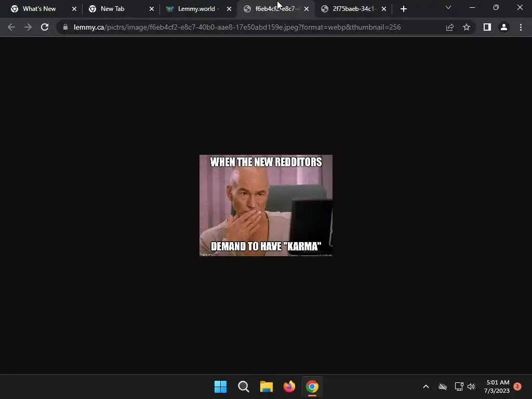Open File Explorer from taskbar
The image size is (532, 399).
tap(267, 387)
